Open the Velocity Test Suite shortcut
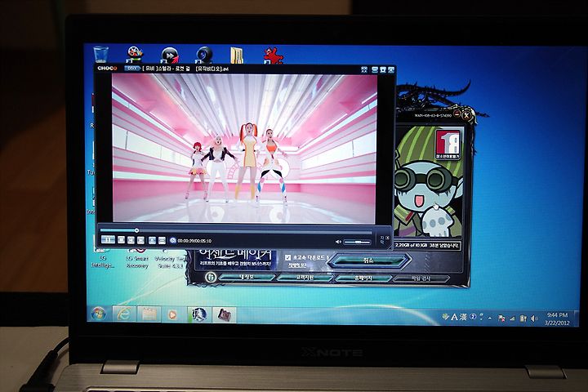The image size is (588, 392). tap(171, 259)
